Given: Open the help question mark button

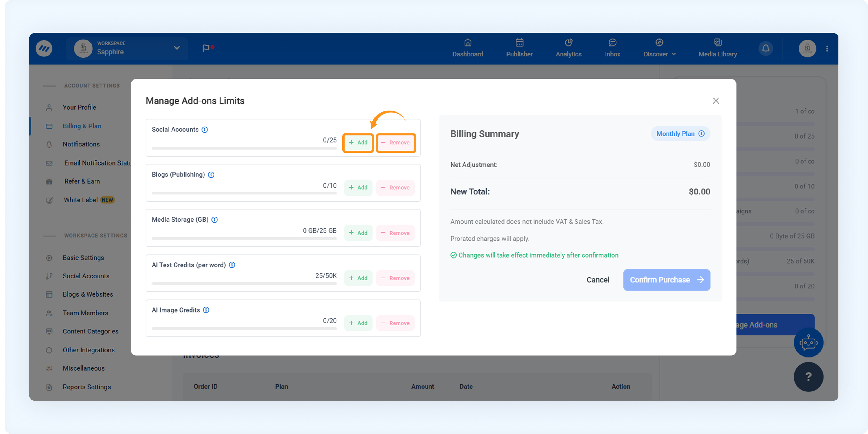Looking at the screenshot, I should pos(808,377).
